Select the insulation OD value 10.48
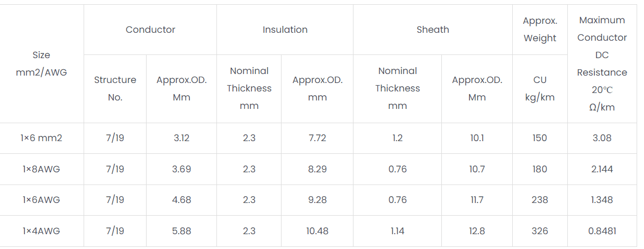This screenshot has height=249, width=644. click(318, 231)
